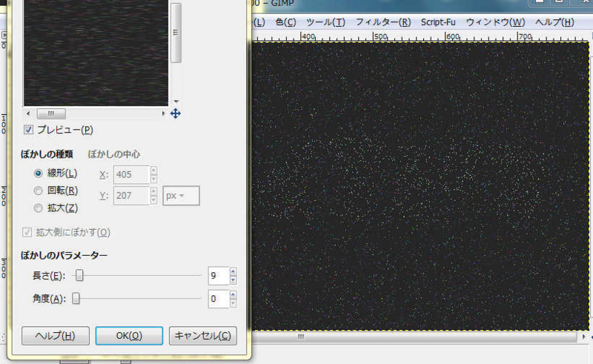Select the 線形(L) blur type
Viewport: 593px width, 364px height.
pos(39,173)
